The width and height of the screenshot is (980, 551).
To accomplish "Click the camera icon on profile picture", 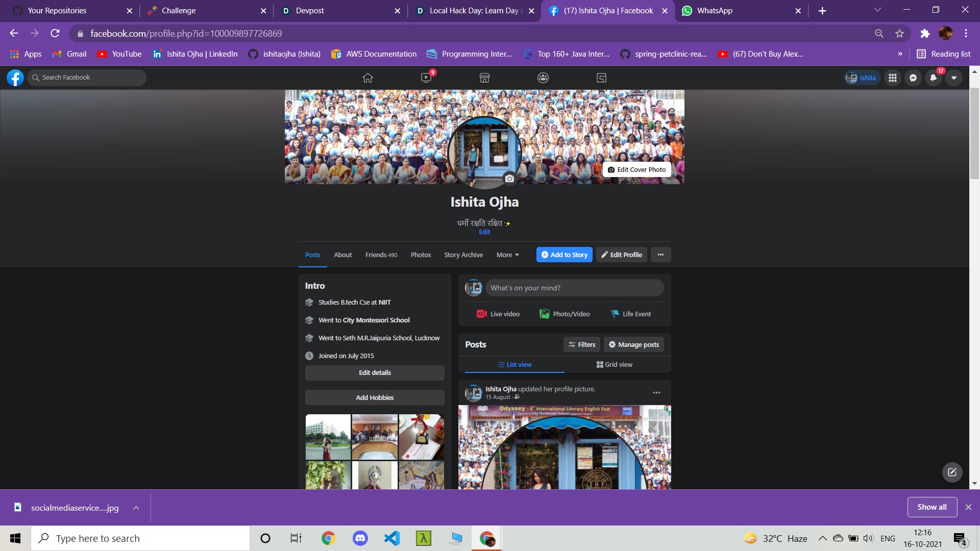I will (x=509, y=179).
